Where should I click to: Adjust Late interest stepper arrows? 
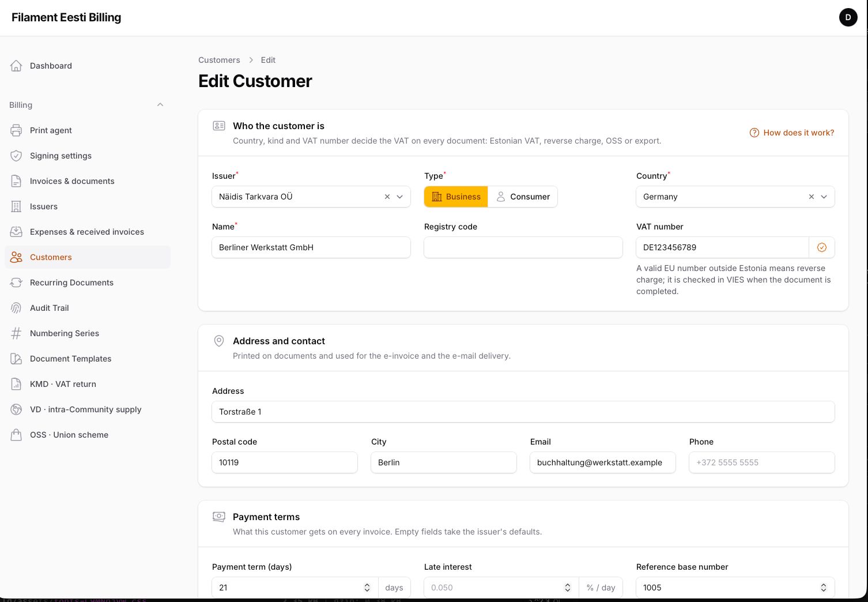(568, 588)
